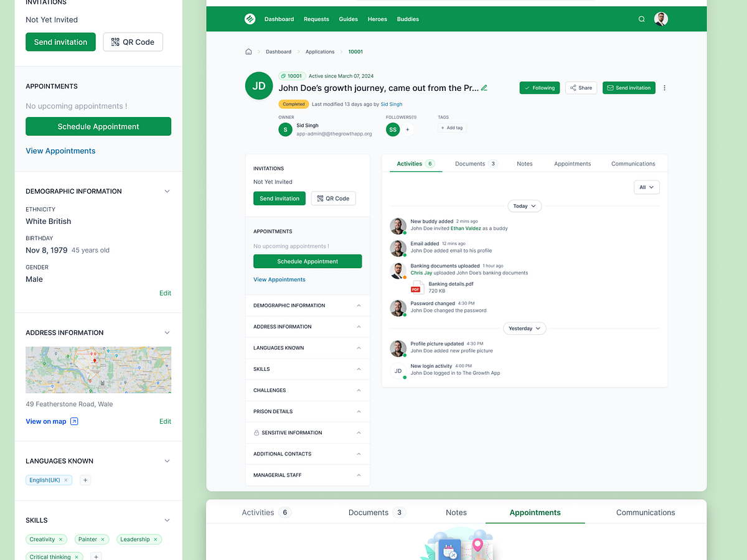Click the external-link icon beside View on map
The image size is (747, 560).
(x=73, y=421)
